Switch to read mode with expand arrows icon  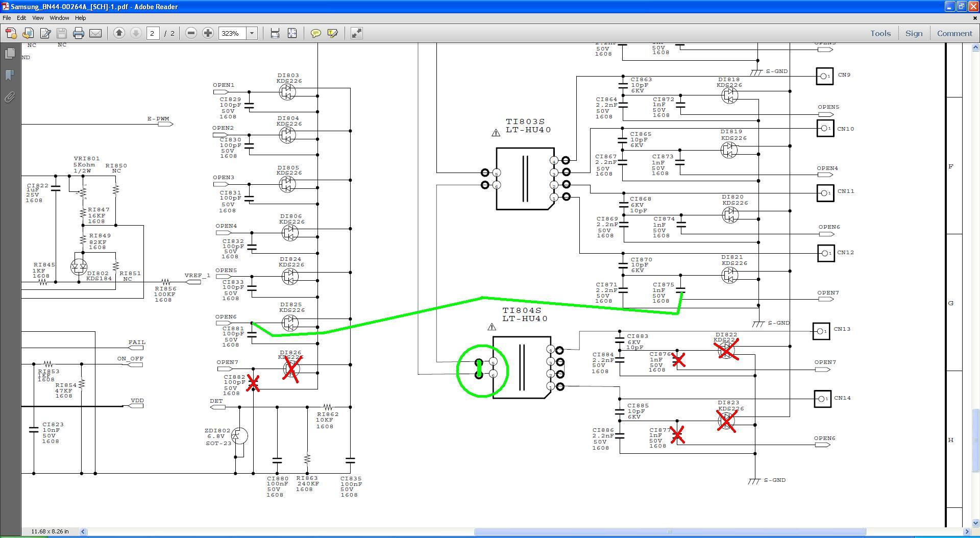[356, 33]
